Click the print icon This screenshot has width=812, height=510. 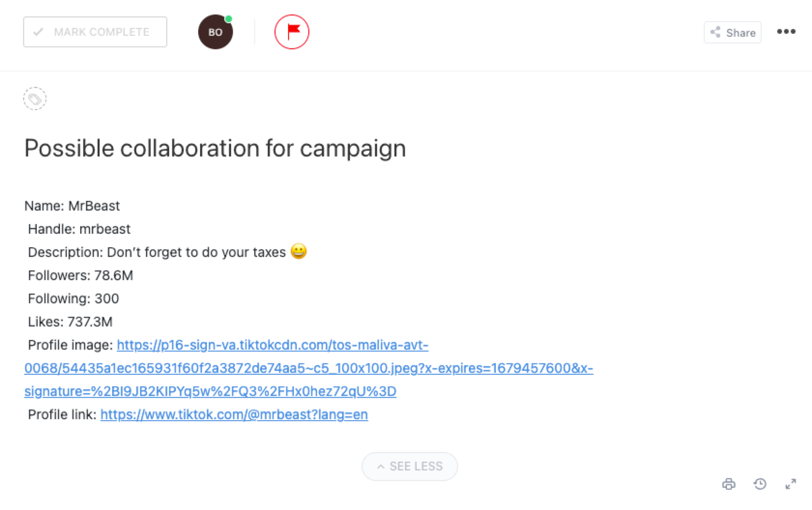pyautogui.click(x=729, y=484)
